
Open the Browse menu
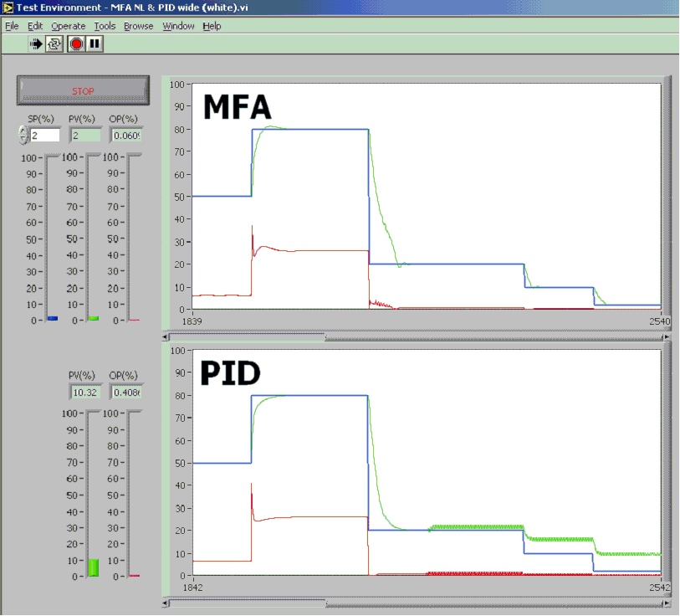click(138, 26)
